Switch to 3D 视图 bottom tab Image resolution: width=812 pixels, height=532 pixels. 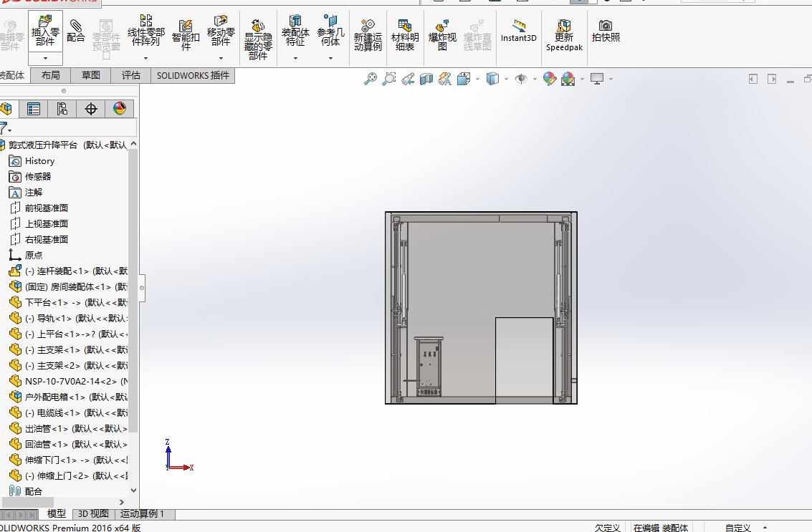tap(93, 514)
